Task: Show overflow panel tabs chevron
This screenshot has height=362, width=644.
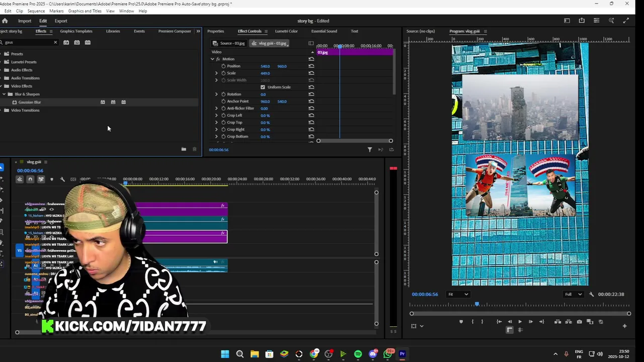Action: click(198, 31)
